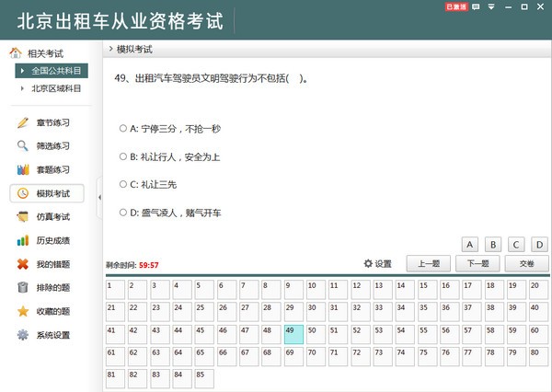Screen dimensions: 552x392
Task: Click answer button B
Action: pyautogui.click(x=493, y=245)
